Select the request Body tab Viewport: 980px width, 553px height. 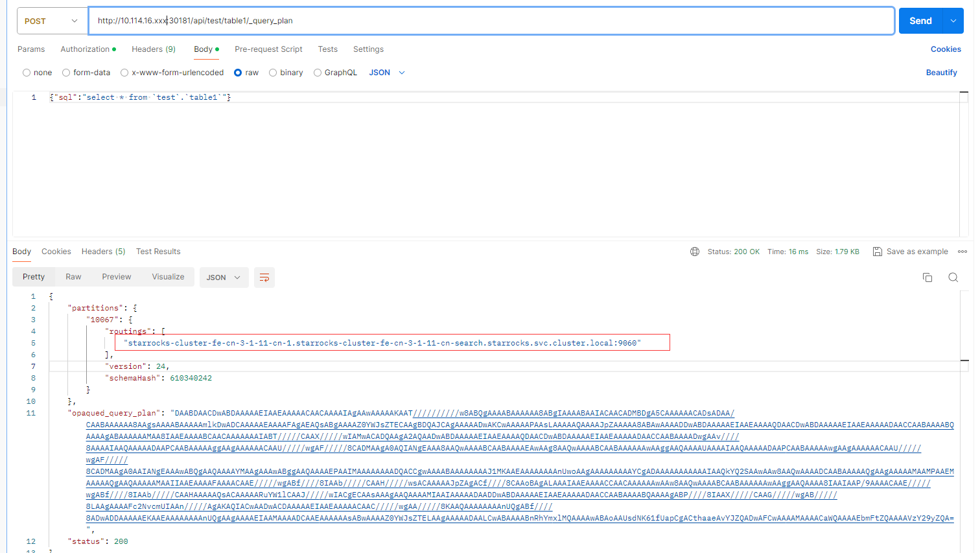click(x=206, y=49)
